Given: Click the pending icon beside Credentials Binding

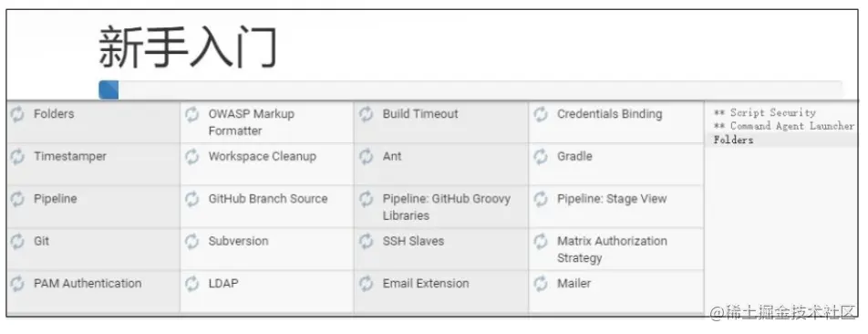Looking at the screenshot, I should (x=541, y=115).
